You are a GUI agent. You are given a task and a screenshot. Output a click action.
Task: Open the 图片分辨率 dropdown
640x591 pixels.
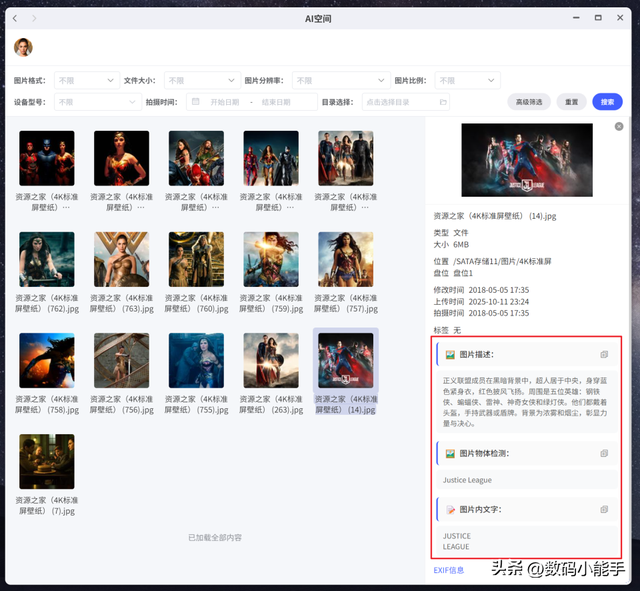pyautogui.click(x=341, y=80)
